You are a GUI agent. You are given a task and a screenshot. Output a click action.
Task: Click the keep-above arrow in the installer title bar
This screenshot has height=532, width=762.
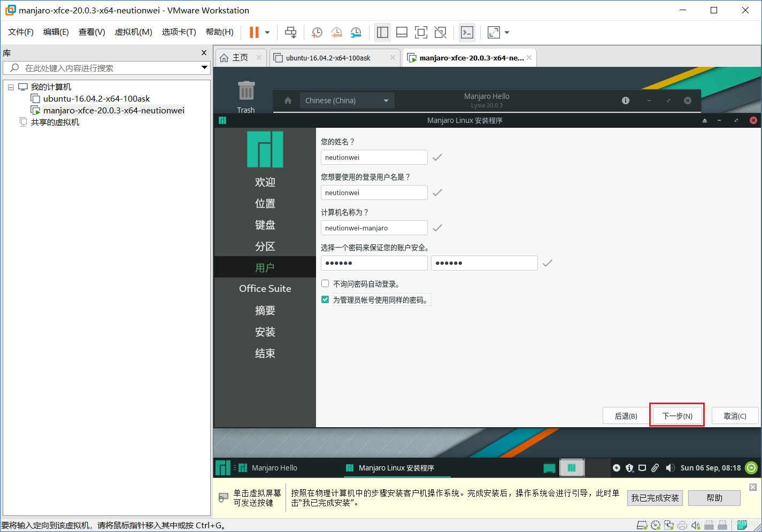(x=705, y=120)
